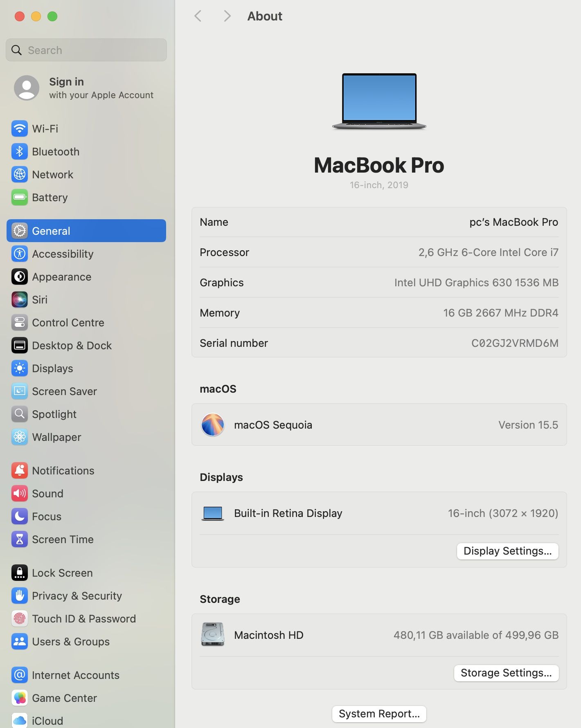The width and height of the screenshot is (581, 728).
Task: Click Built-in Retina Display laptop icon
Action: tap(213, 514)
